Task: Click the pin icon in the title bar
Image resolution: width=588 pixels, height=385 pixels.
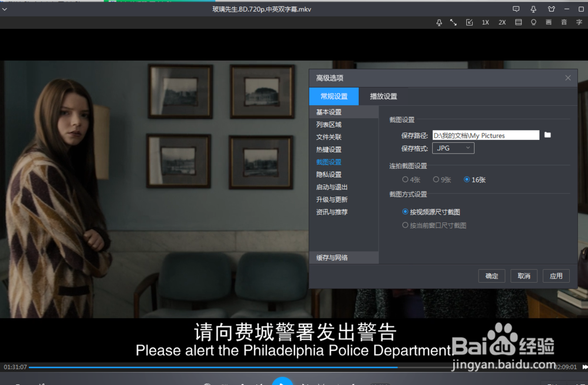Action: pos(533,9)
